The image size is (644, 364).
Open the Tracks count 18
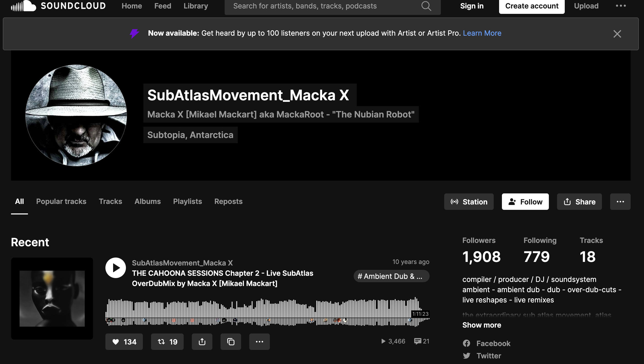coord(588,257)
